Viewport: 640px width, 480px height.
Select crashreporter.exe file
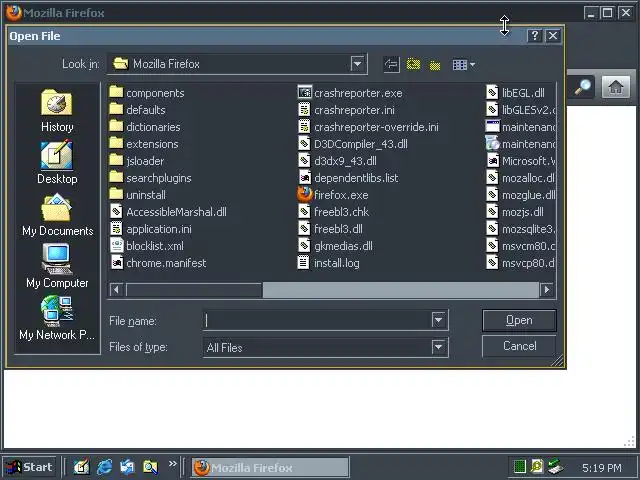(350, 93)
